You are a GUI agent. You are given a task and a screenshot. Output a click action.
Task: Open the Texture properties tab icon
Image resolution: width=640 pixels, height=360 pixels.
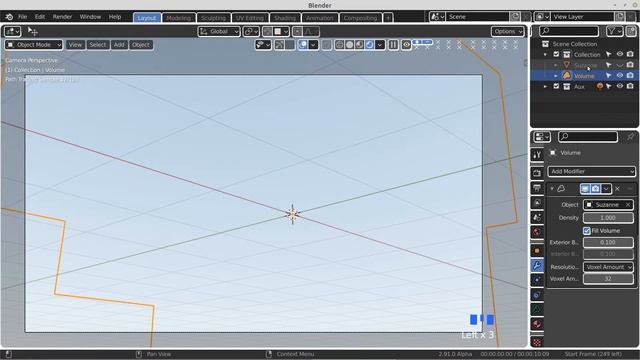pyautogui.click(x=537, y=341)
